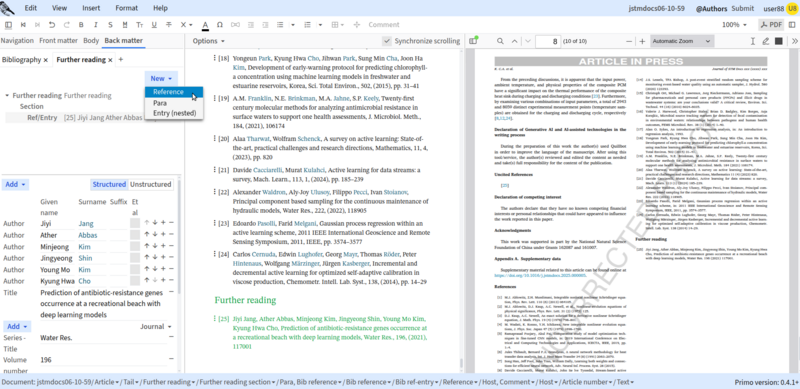Select the PDF text cursor tool
This screenshot has width=800, height=389.
pyautogui.click(x=753, y=41)
